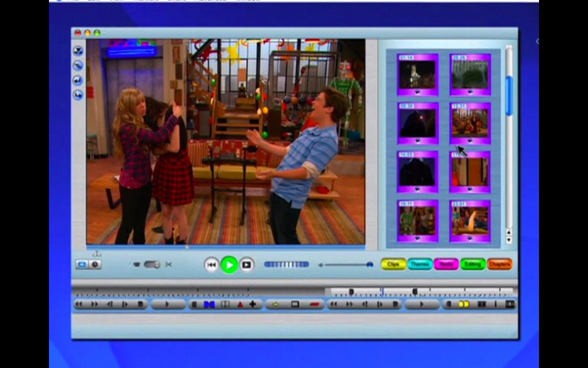Screen dimensions: 588x368
Task: Adjust the volume slider
Action: pos(347,265)
